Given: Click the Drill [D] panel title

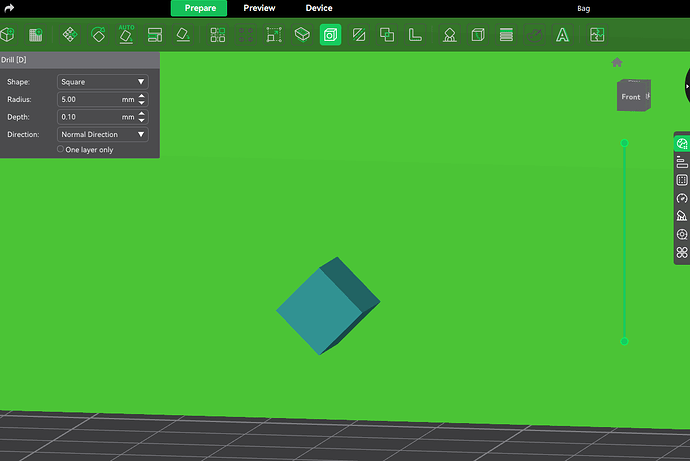Looking at the screenshot, I should pyautogui.click(x=14, y=59).
